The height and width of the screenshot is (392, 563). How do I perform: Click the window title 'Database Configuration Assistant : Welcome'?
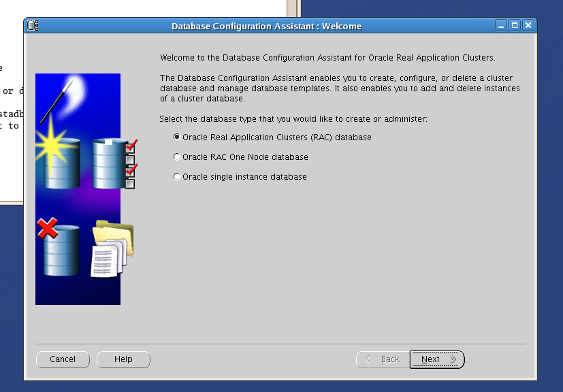(266, 27)
